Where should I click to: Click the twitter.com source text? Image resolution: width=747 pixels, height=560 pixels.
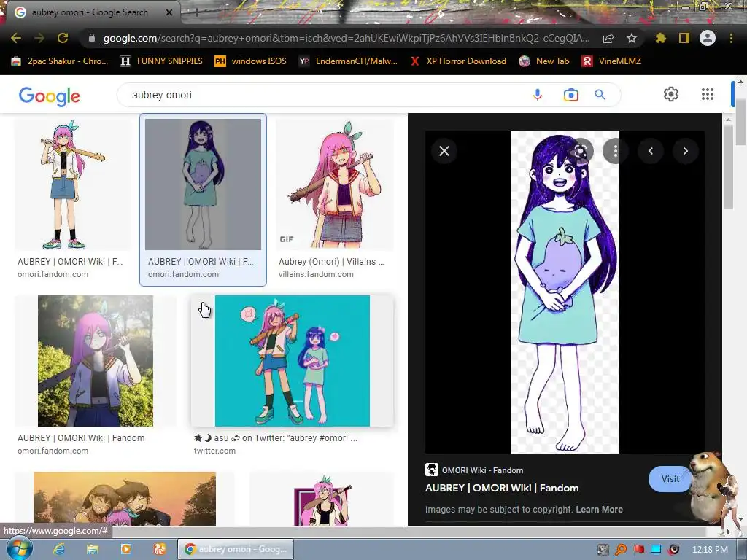click(x=214, y=451)
